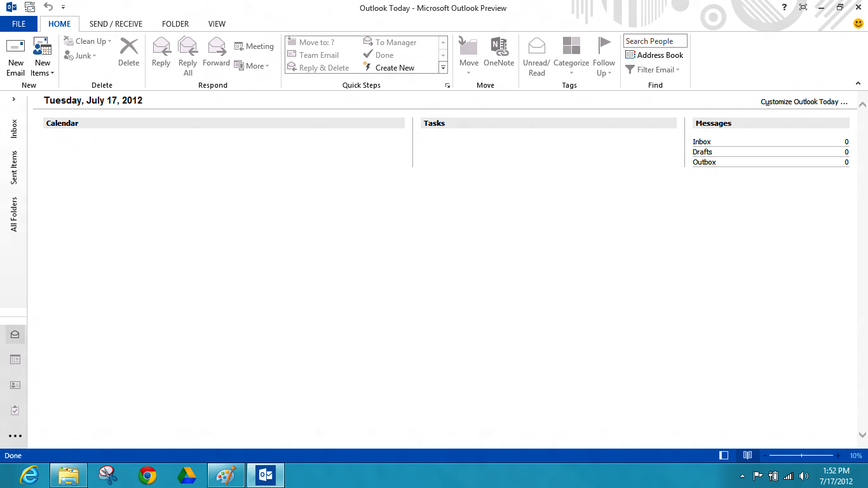Toggle the ribbon display options

pos(803,8)
